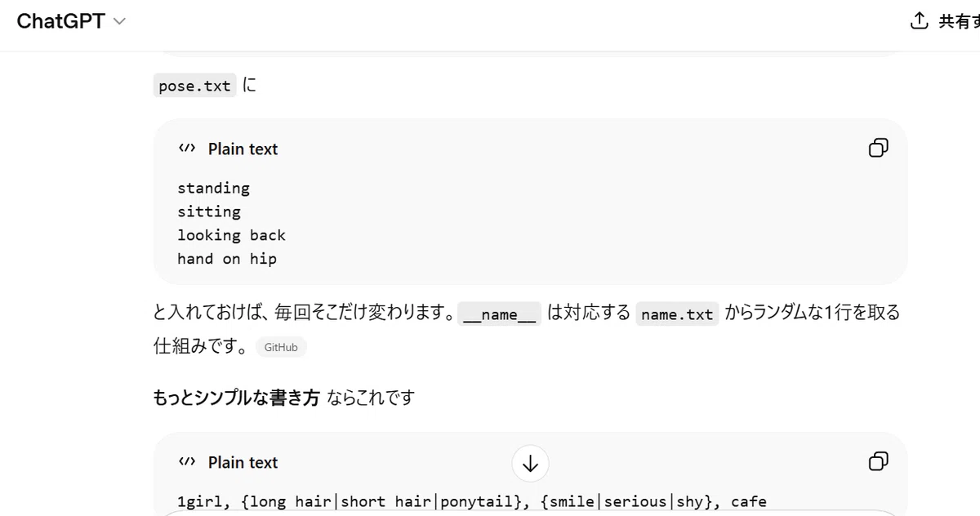
Task: Click the "standing" line in the code block
Action: (214, 189)
